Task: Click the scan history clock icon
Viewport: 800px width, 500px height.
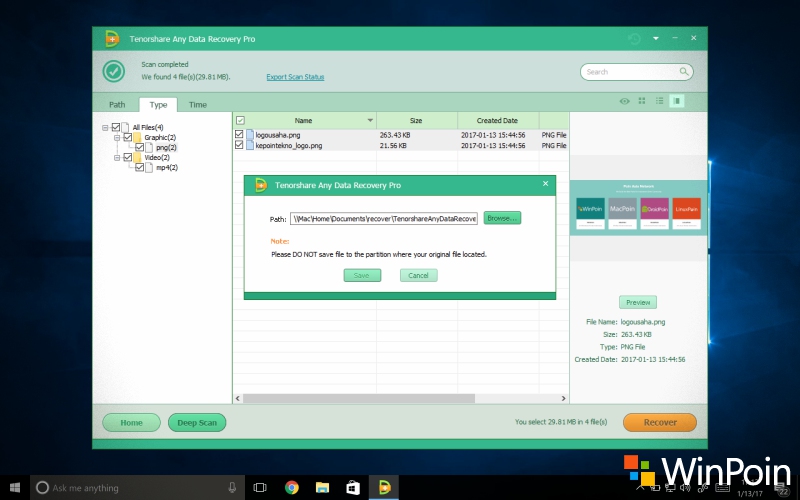Action: [634, 39]
